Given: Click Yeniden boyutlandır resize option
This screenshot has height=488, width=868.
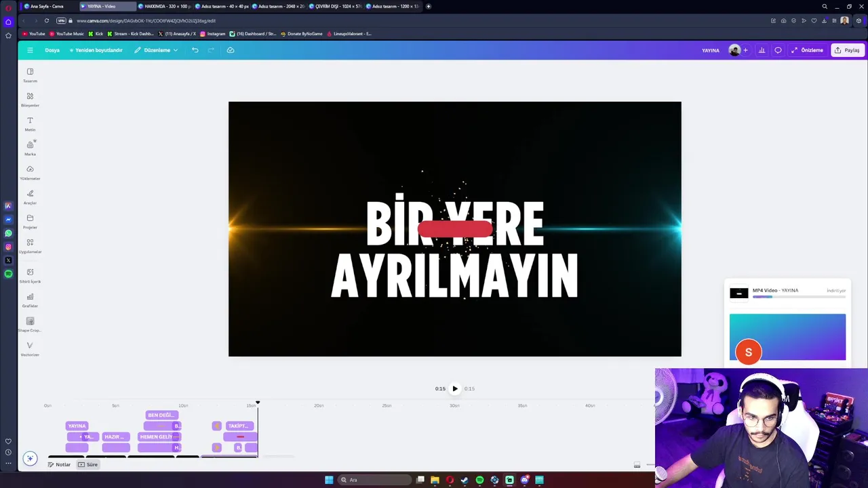Looking at the screenshot, I should click(x=96, y=50).
